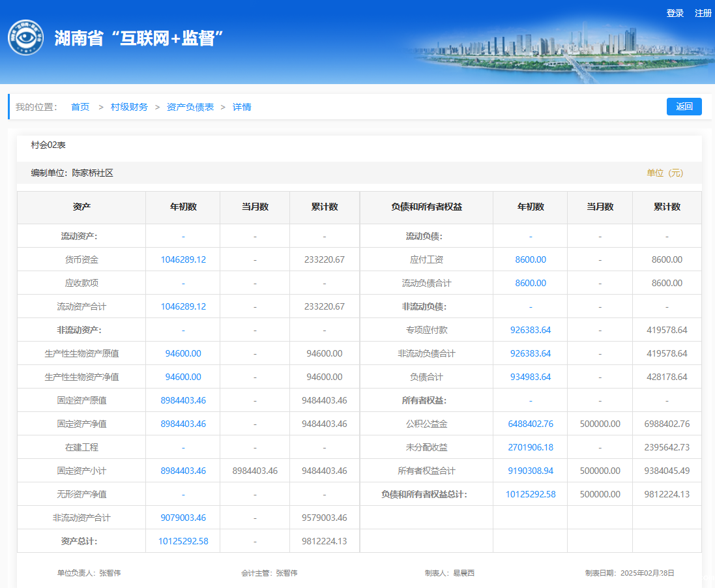Open 未分配收益 opening value 2701906.18
This screenshot has height=588, width=715.
(531, 447)
